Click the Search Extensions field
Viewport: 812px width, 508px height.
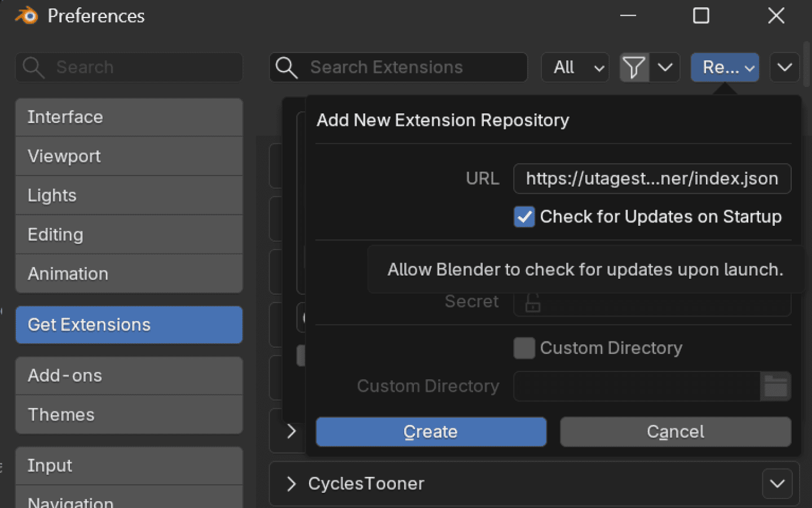point(399,68)
